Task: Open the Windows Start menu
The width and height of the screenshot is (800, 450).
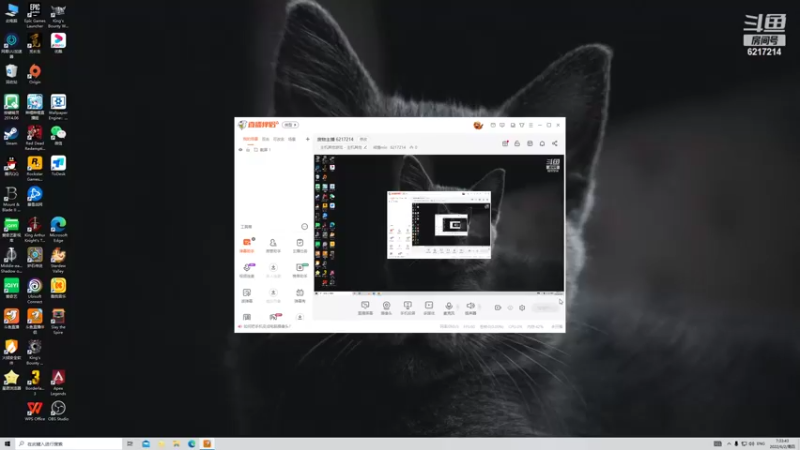Action: pos(7,444)
